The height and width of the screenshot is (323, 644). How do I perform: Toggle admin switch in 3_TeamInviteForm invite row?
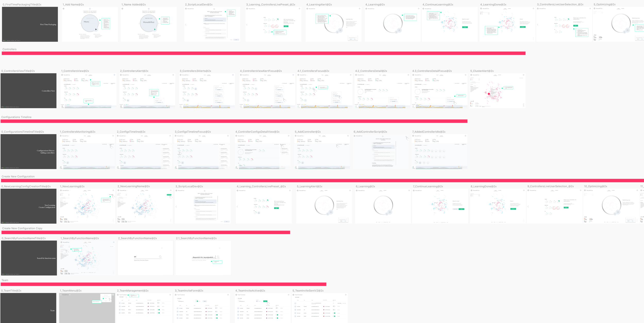197,301
